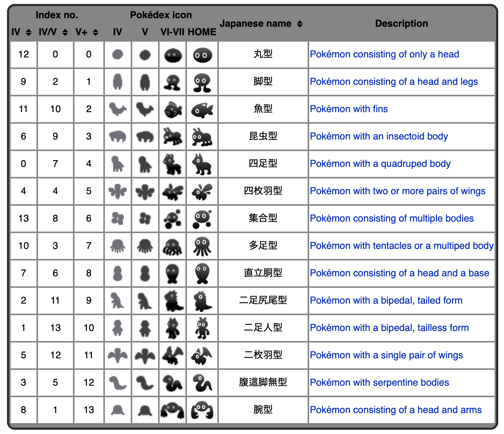Open 'Pokémon with serpentine bodies' link
The height and width of the screenshot is (434, 504).
point(379,382)
